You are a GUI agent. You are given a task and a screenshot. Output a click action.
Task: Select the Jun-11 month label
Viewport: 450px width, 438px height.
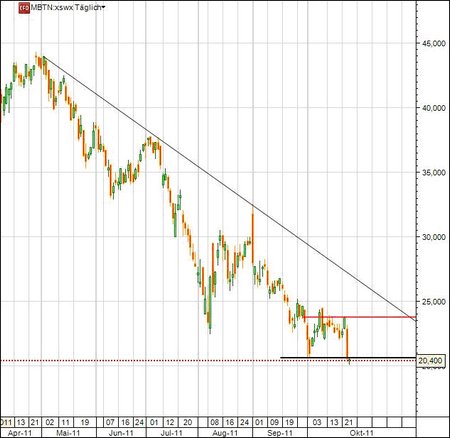click(121, 433)
